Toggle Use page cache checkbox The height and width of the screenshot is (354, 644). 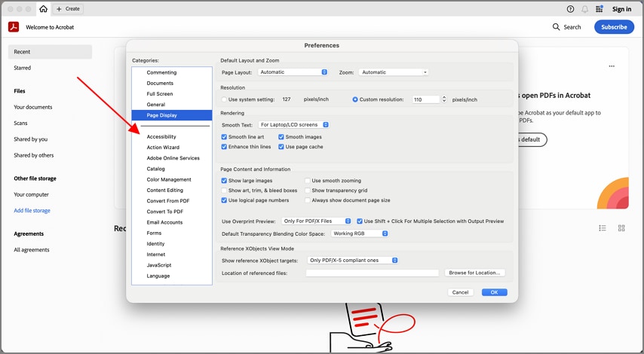click(281, 146)
